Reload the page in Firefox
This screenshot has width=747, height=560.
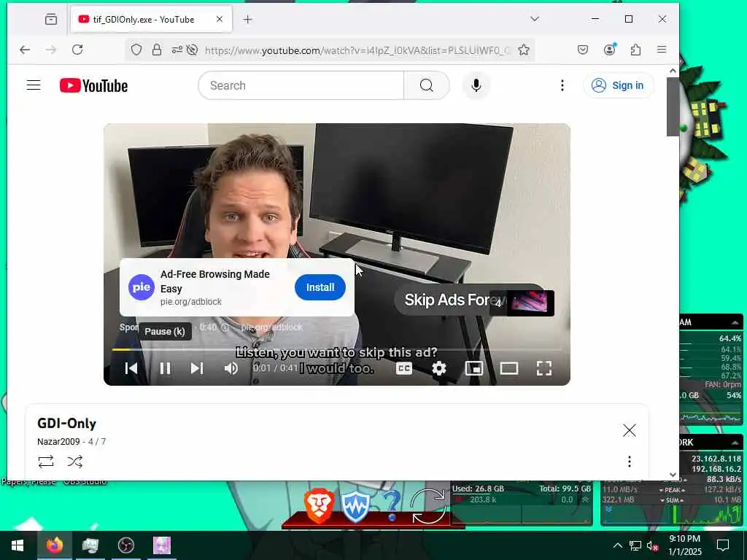(77, 50)
